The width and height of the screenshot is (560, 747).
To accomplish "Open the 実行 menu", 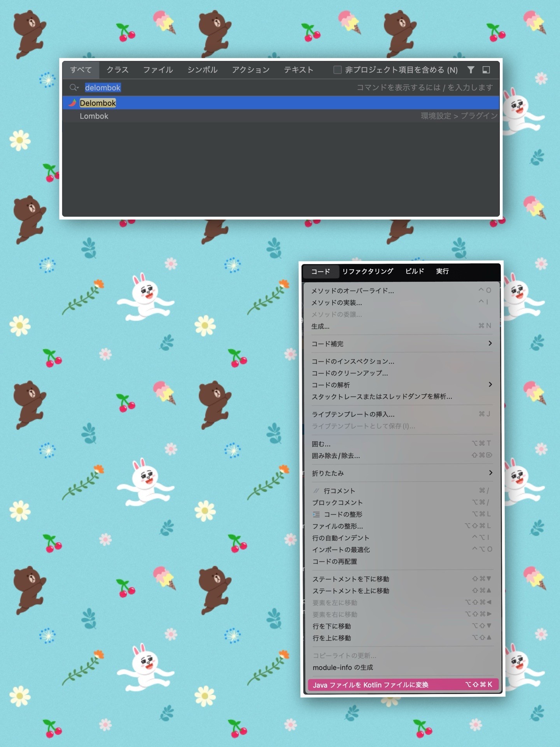I will click(442, 271).
